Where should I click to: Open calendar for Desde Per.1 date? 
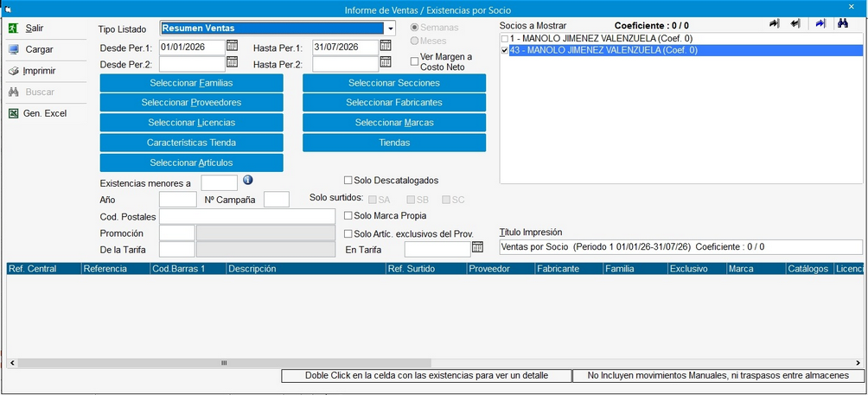click(x=232, y=46)
